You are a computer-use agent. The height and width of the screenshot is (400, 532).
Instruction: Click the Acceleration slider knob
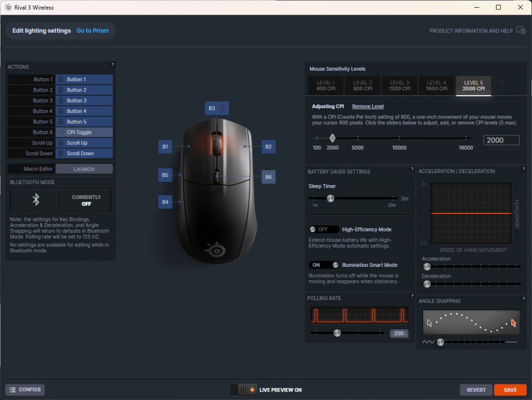[427, 266]
